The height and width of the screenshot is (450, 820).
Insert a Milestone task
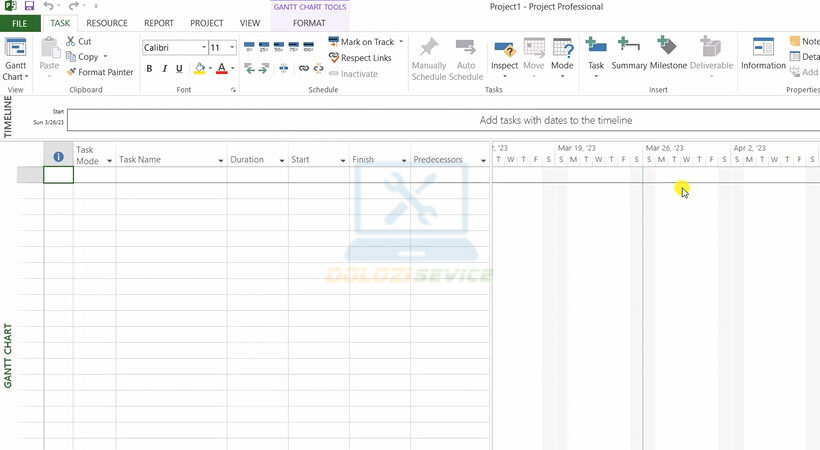(x=668, y=53)
